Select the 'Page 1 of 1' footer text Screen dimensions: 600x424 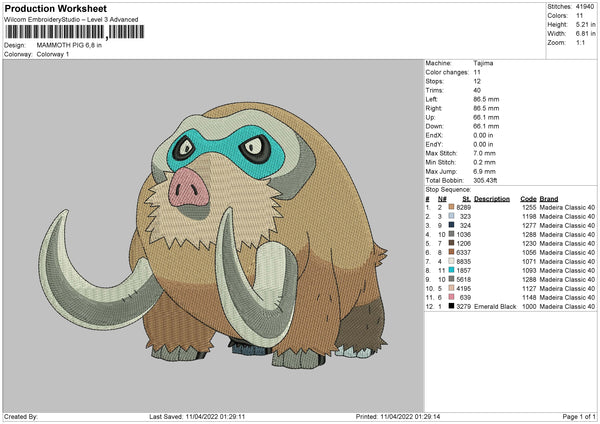click(579, 416)
